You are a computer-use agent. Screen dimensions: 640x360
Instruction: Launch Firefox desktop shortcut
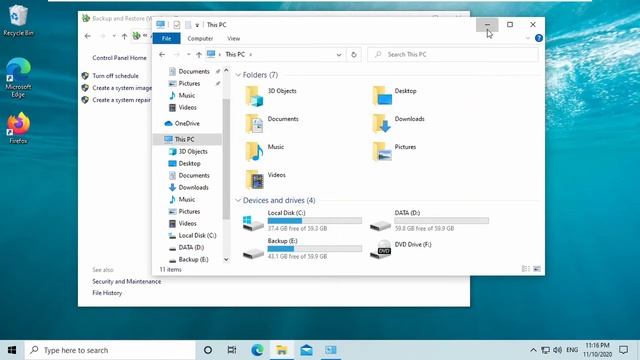point(18,128)
